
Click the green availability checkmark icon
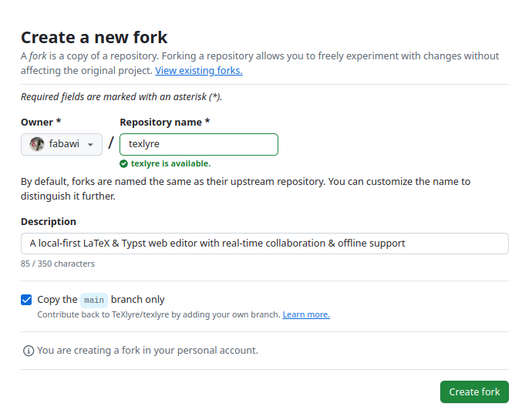(x=124, y=163)
